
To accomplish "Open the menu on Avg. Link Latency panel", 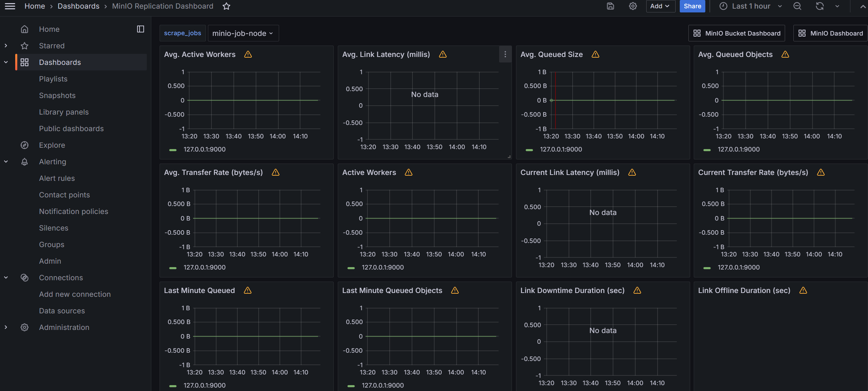I will (505, 54).
